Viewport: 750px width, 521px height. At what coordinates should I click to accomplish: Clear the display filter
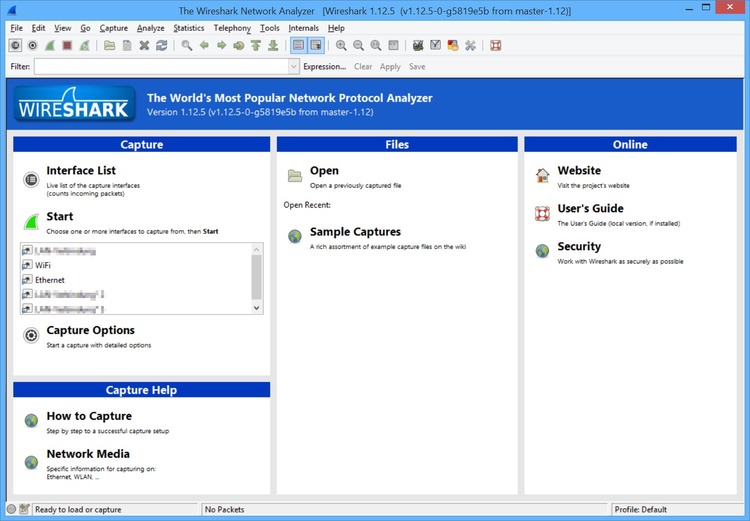(363, 67)
